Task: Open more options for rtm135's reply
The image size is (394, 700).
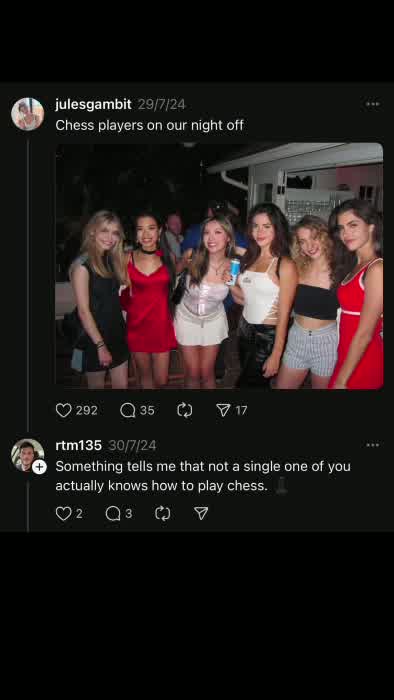Action: click(x=373, y=445)
